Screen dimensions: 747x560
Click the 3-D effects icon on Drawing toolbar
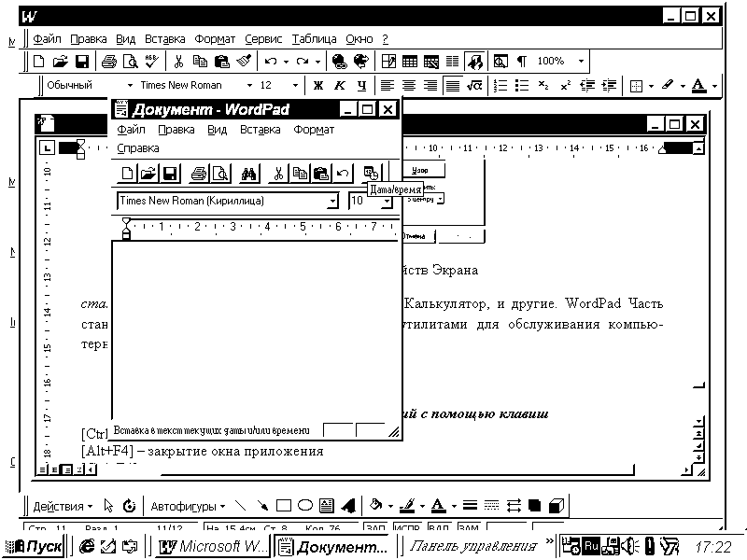556,505
